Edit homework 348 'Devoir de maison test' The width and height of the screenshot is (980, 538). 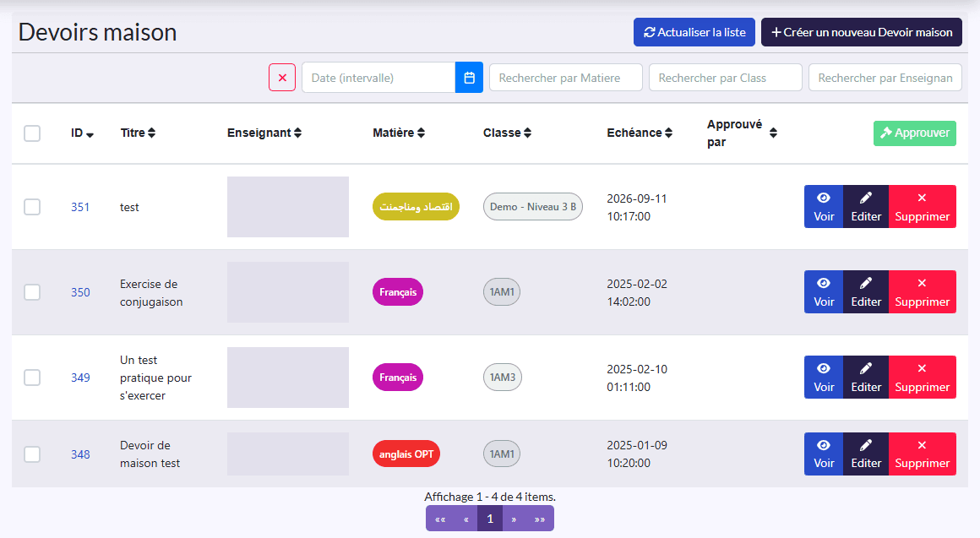click(x=866, y=454)
